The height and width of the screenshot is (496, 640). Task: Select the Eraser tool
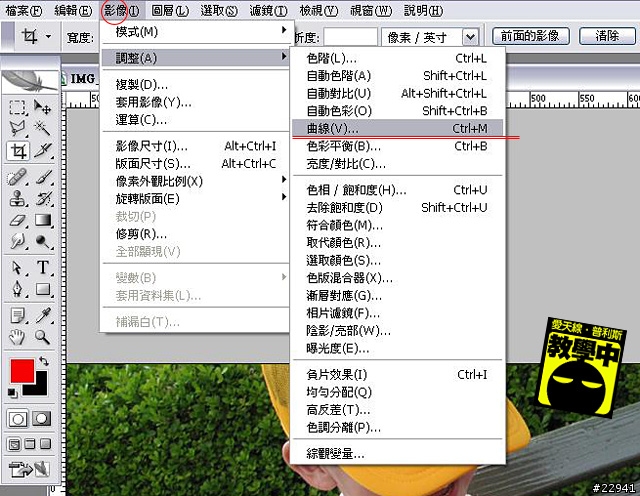click(x=17, y=220)
